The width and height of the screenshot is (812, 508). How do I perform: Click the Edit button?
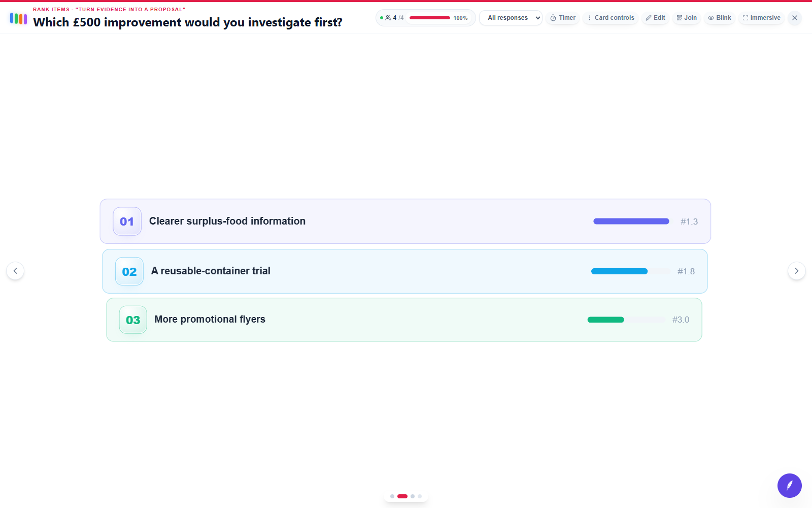[x=655, y=18]
